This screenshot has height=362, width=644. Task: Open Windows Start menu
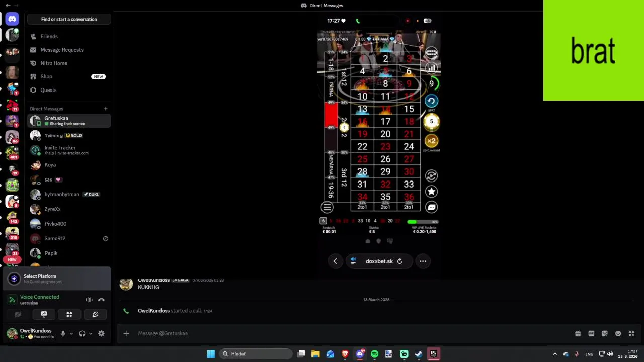click(x=211, y=354)
